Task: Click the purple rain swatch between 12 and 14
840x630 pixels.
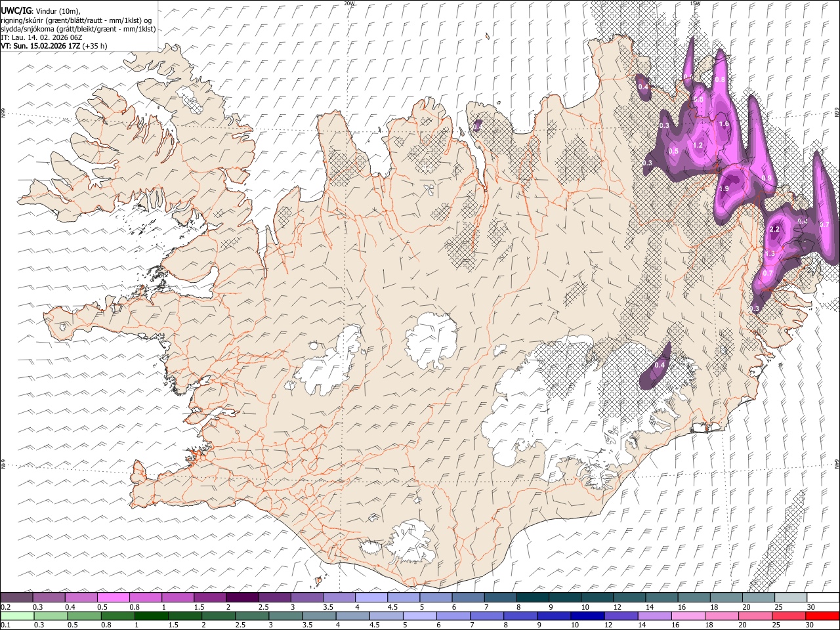Action: (x=620, y=616)
